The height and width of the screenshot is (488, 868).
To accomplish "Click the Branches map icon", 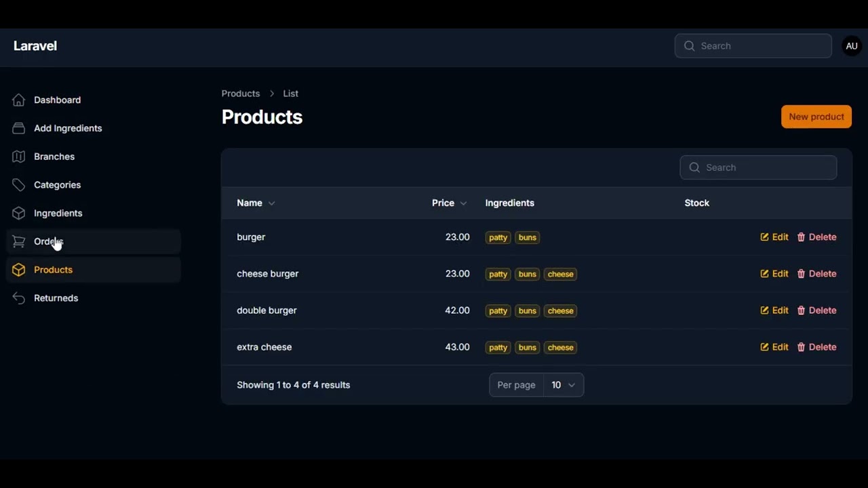I will pyautogui.click(x=19, y=157).
